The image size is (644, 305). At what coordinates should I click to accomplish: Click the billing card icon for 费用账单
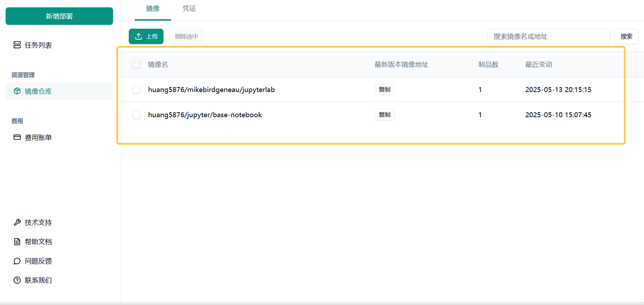pyautogui.click(x=17, y=137)
